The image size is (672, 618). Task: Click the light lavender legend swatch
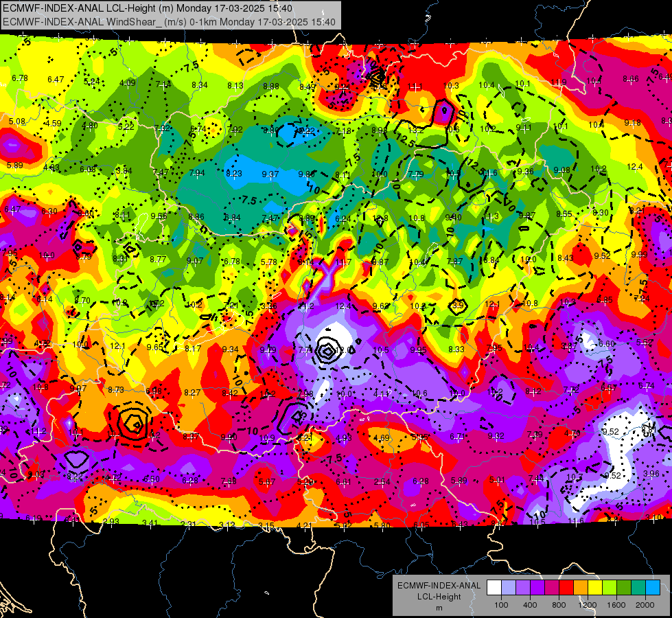(509, 587)
